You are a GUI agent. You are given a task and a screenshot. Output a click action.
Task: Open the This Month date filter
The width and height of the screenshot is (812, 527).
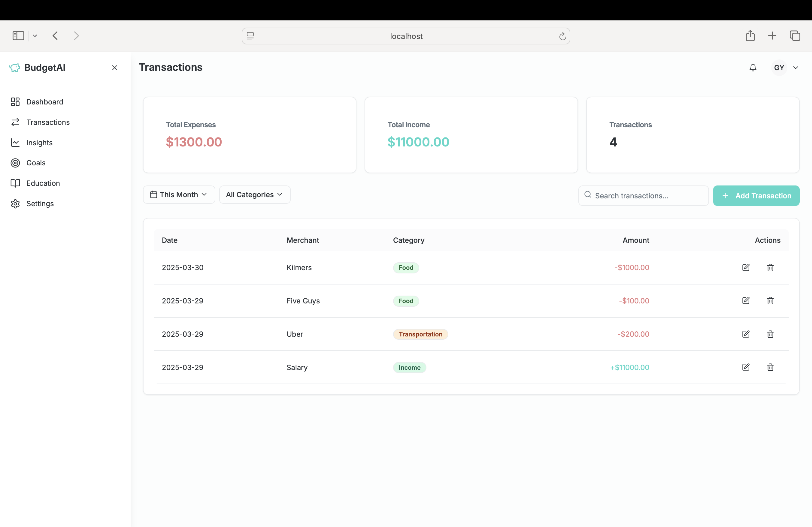(179, 195)
